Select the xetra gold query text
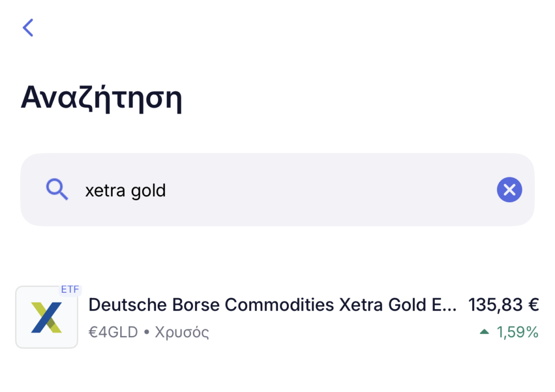The width and height of the screenshot is (555, 392). point(126,190)
